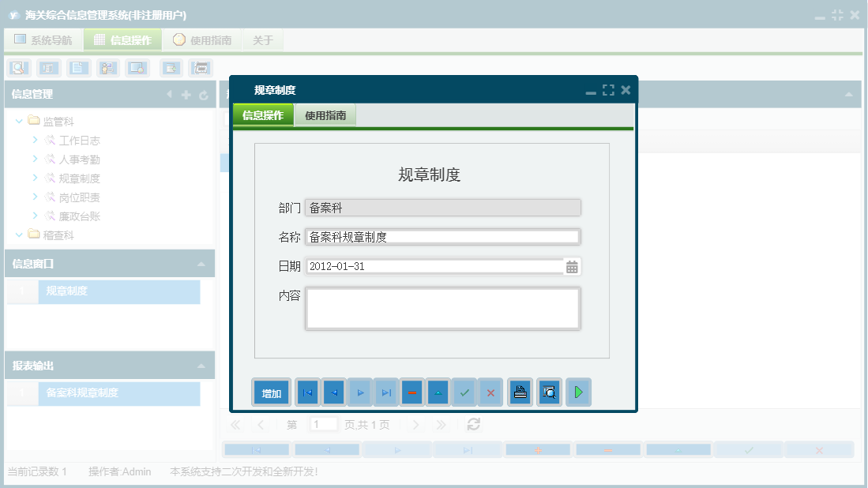Screen dimensions: 868x488
Task: Click the green run arrow in the dialog
Action: coord(578,392)
